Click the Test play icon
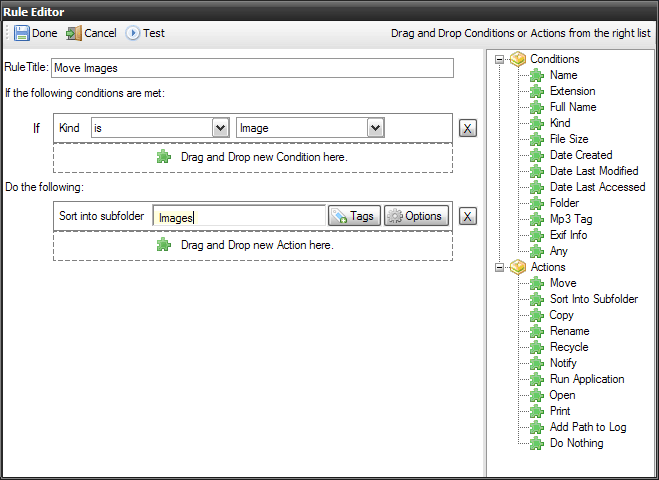The image size is (659, 480). point(132,33)
